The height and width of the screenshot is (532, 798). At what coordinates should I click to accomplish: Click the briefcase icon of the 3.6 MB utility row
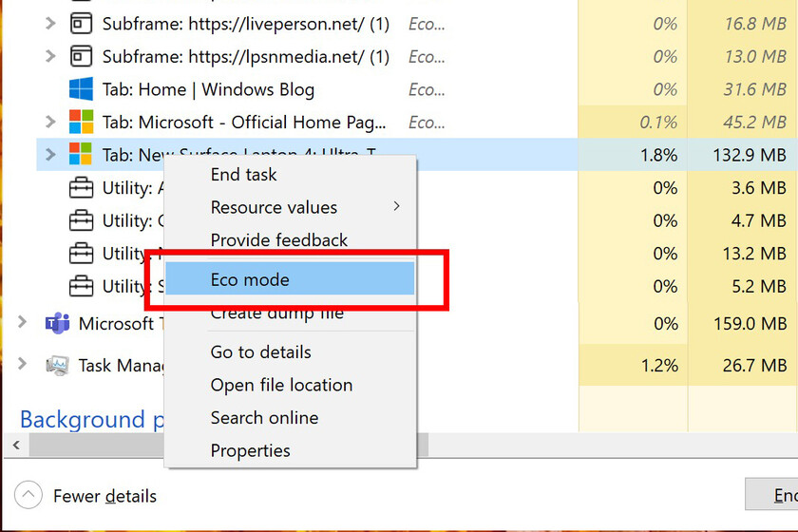click(x=81, y=187)
